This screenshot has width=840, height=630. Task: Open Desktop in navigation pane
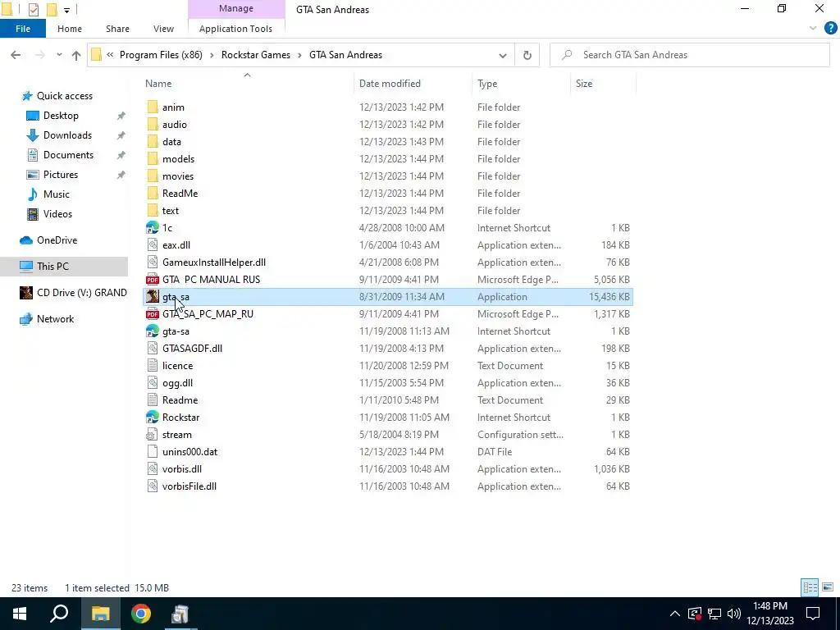click(x=61, y=116)
